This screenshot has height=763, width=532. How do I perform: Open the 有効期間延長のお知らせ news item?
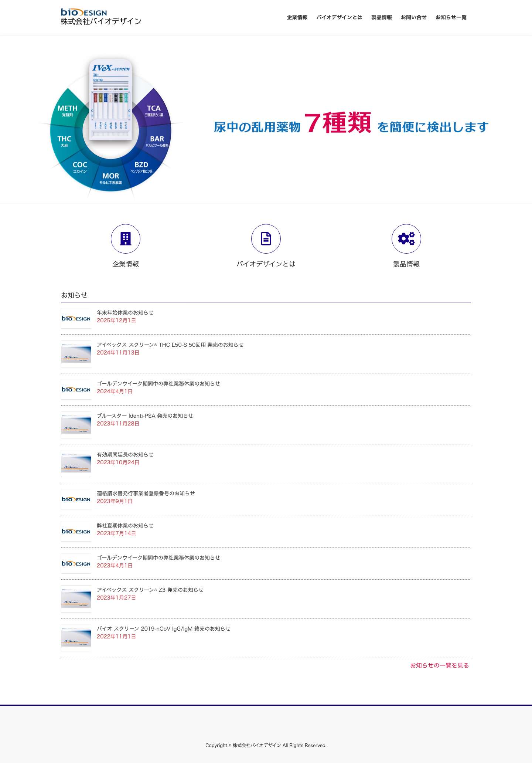point(125,454)
